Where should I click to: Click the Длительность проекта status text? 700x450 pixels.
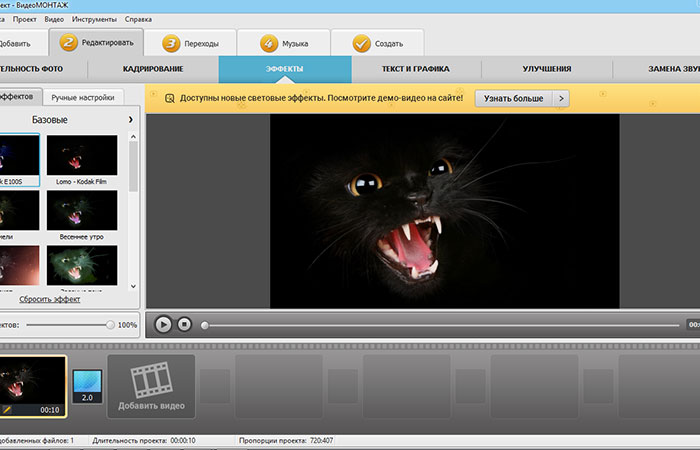(x=144, y=441)
